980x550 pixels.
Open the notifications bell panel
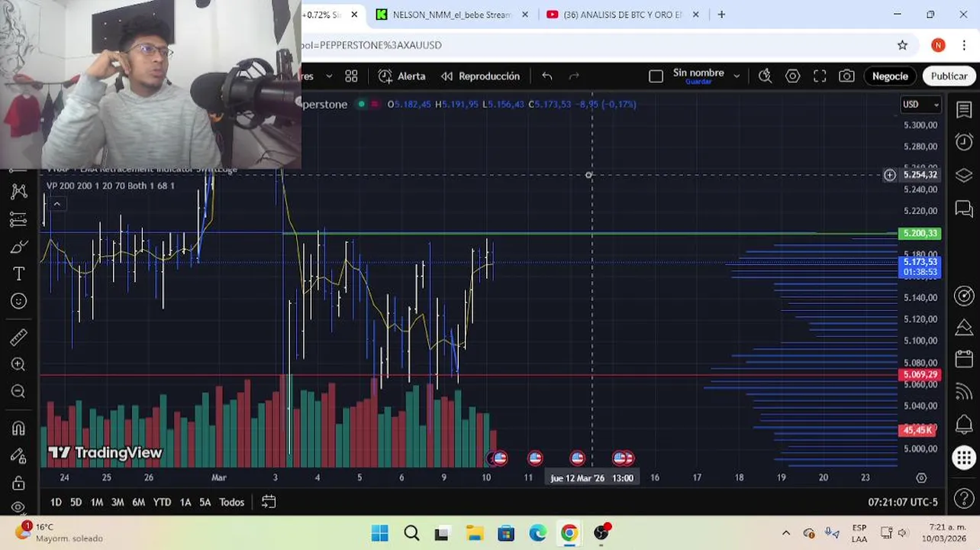(964, 424)
